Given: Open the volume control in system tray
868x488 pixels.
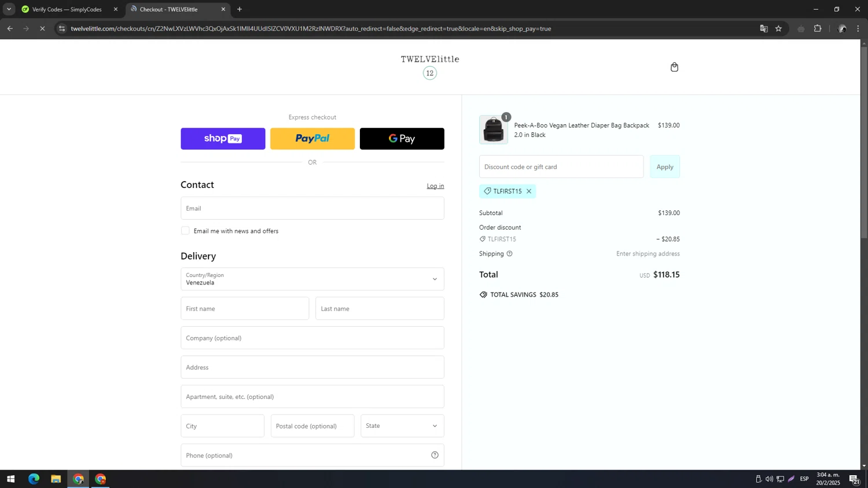Looking at the screenshot, I should click(x=769, y=479).
